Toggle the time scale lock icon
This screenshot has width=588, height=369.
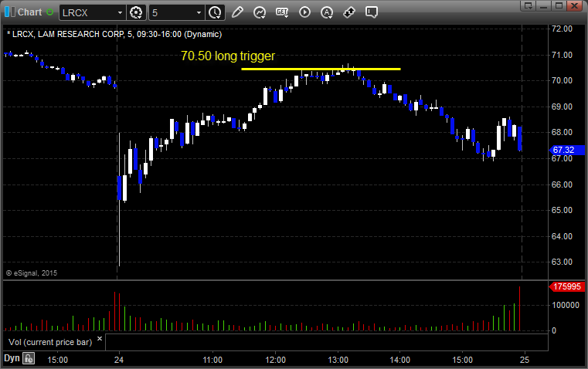(x=29, y=358)
